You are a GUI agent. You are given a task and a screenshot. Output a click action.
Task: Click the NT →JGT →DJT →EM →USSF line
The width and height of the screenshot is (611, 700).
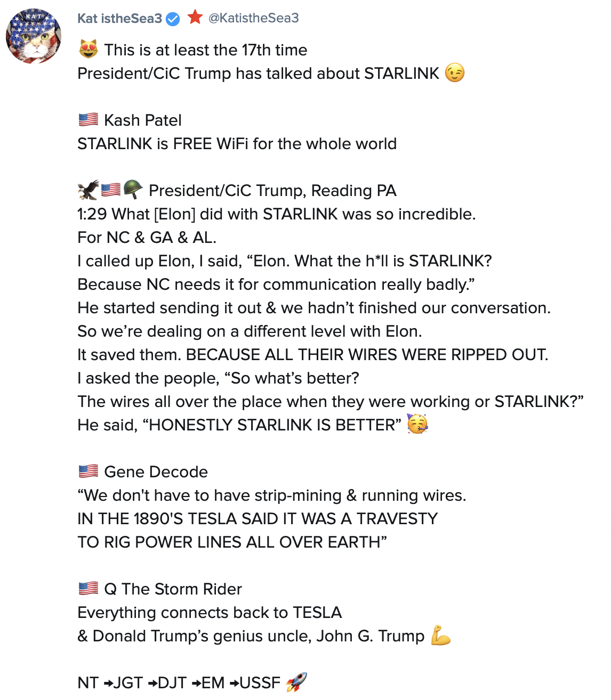(x=179, y=683)
